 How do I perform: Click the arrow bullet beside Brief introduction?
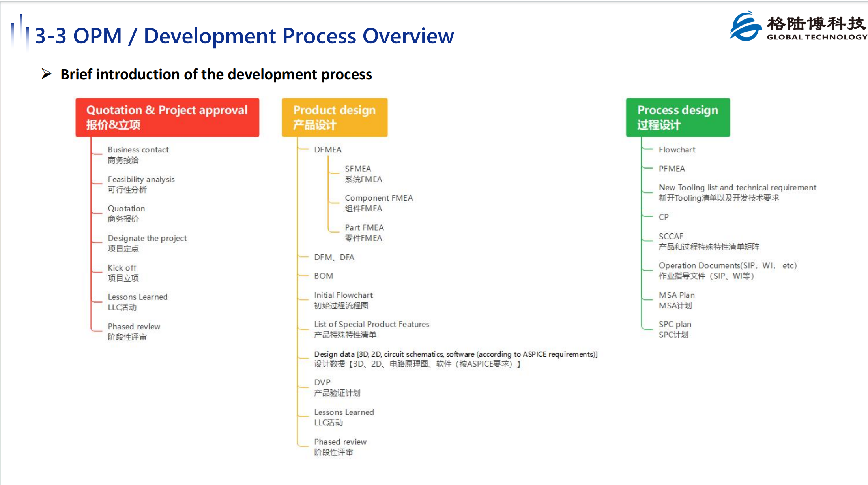pyautogui.click(x=47, y=74)
